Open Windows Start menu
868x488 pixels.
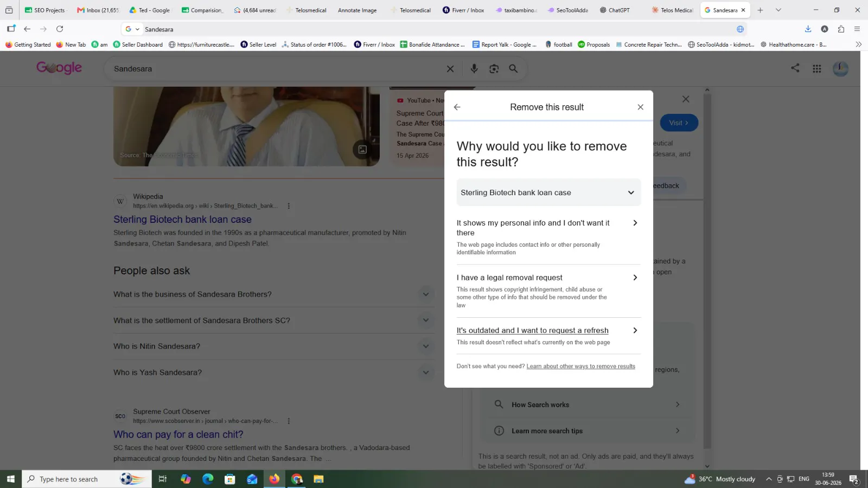click(10, 479)
